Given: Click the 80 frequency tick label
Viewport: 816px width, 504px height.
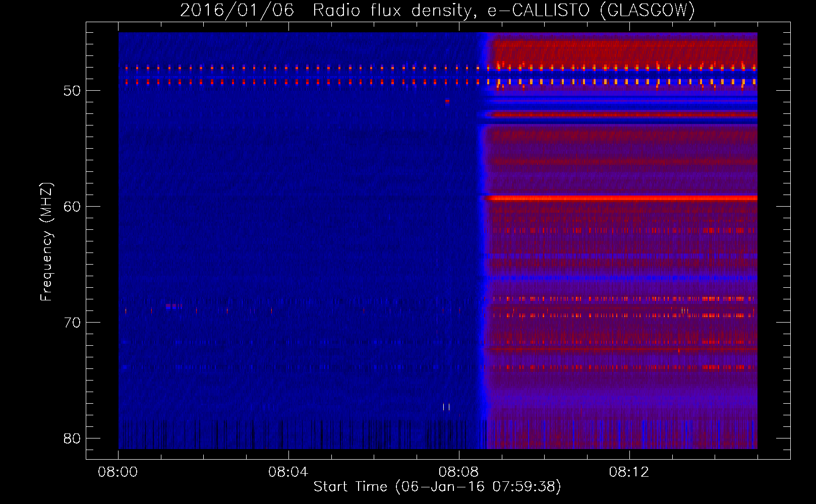Looking at the screenshot, I should (72, 438).
